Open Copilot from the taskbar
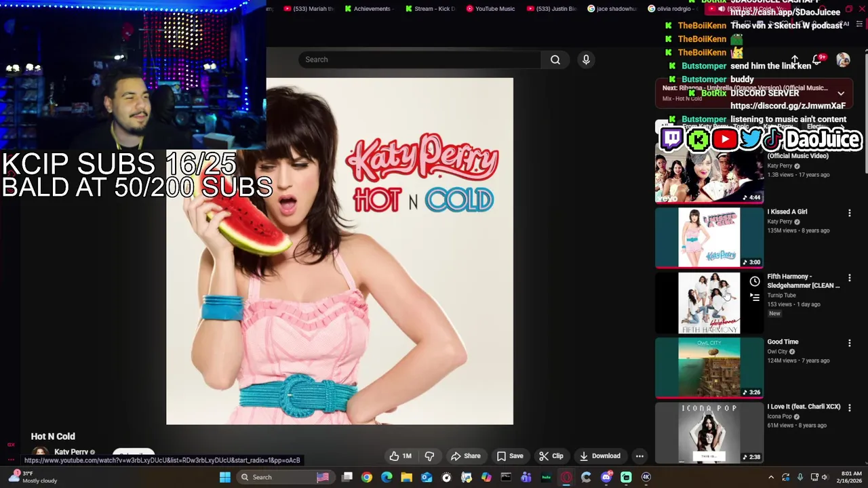Image resolution: width=868 pixels, height=488 pixels. click(x=486, y=477)
